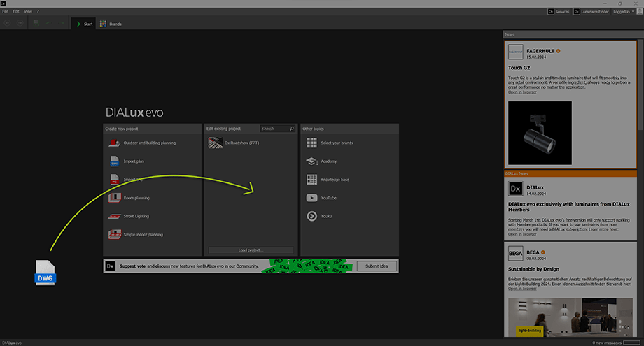
Task: Click the Outdoor and building planning icon
Action: point(114,143)
